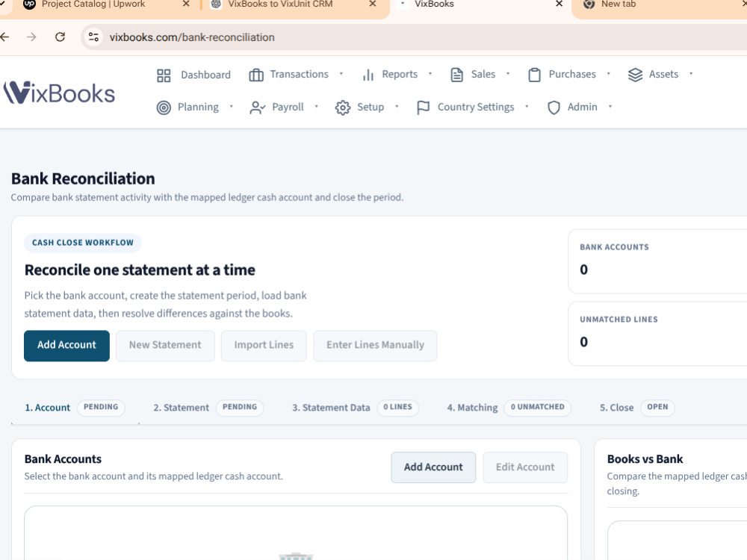Open the Payroll menu label

tap(288, 107)
